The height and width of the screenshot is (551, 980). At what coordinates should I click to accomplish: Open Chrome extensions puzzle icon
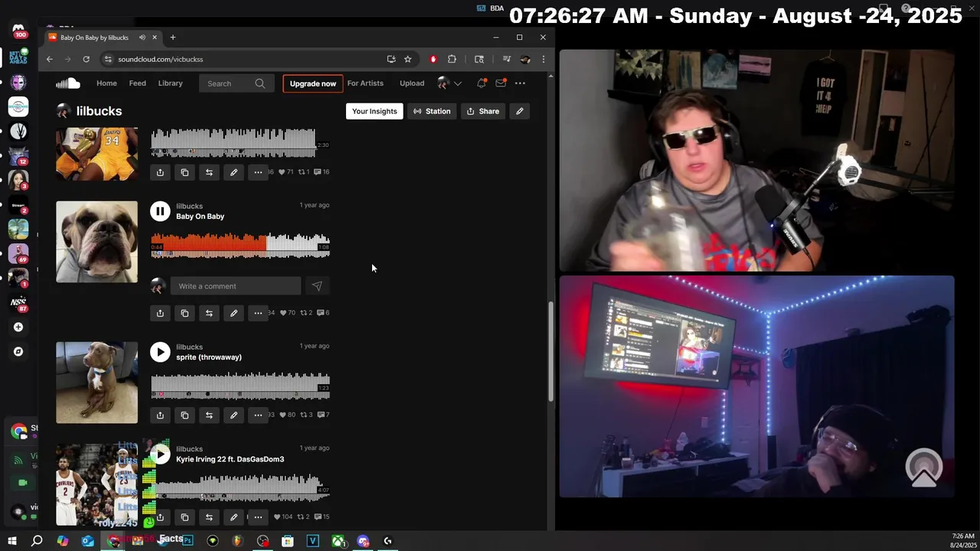452,59
